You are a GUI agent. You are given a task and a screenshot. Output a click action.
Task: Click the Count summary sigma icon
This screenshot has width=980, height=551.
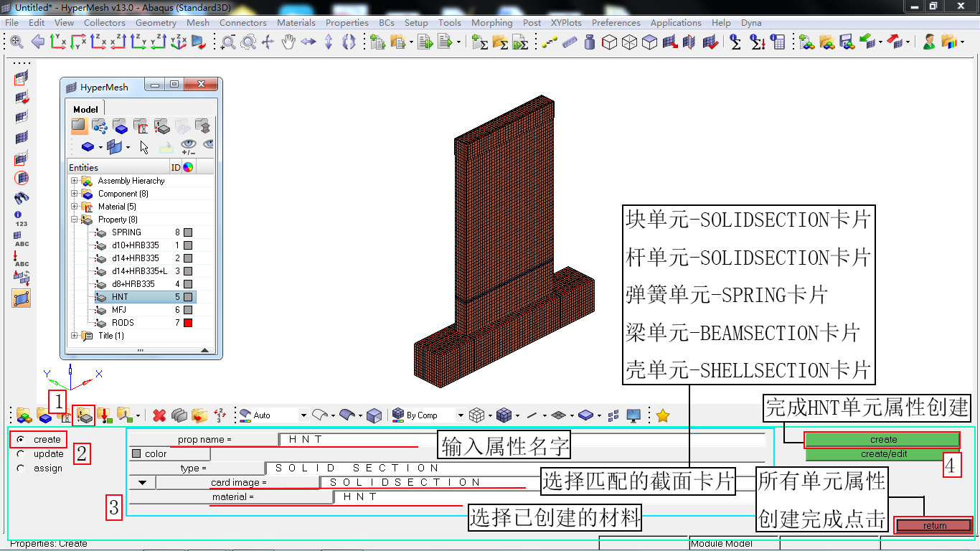click(x=736, y=42)
